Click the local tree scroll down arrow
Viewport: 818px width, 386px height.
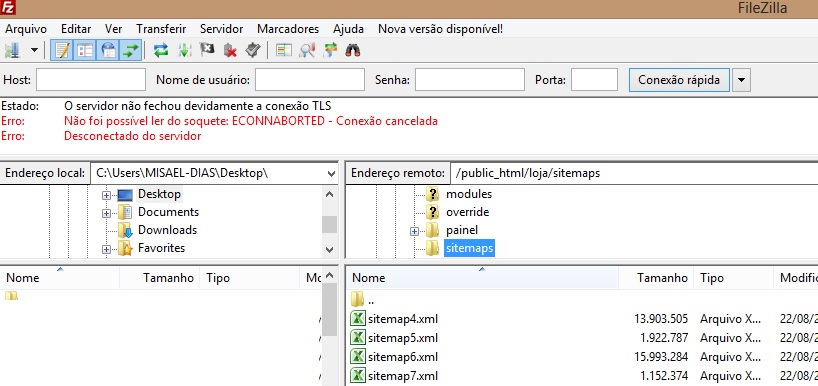(x=330, y=250)
